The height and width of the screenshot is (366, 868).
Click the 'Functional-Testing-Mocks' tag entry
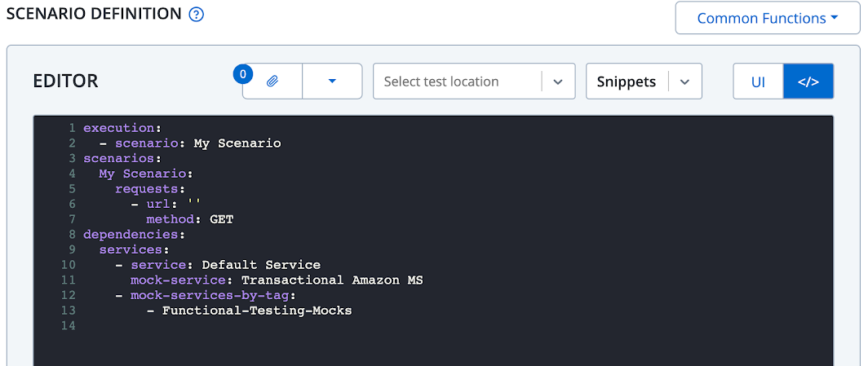(x=257, y=311)
